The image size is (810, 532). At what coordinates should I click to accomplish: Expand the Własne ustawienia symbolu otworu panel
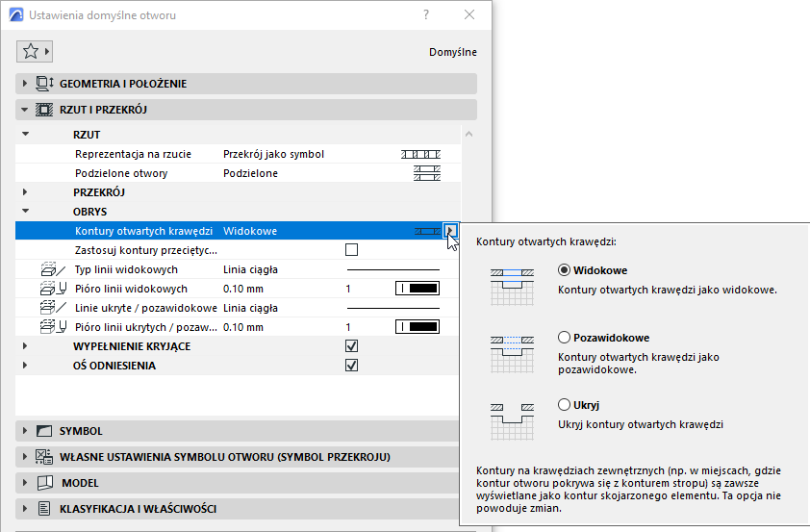click(x=24, y=457)
